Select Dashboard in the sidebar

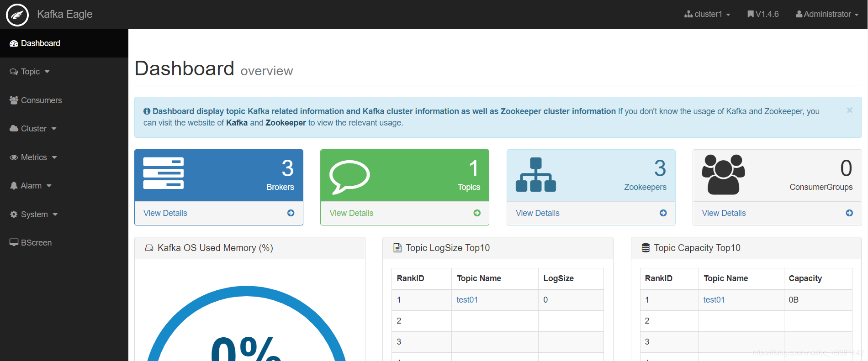pyautogui.click(x=64, y=43)
